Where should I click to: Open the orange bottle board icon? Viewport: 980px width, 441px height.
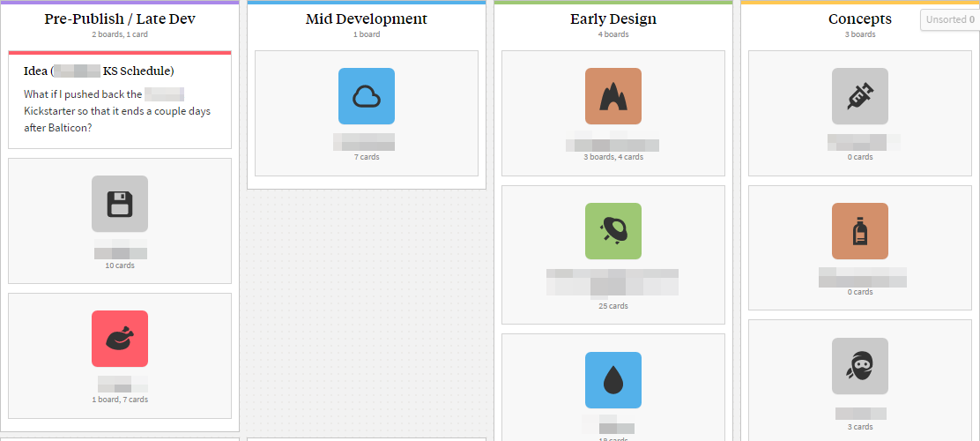click(x=860, y=231)
